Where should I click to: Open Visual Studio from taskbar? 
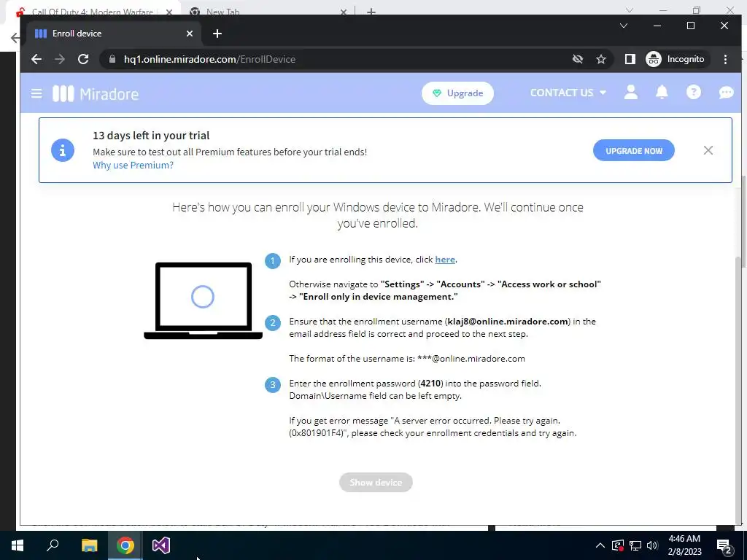pos(161,545)
